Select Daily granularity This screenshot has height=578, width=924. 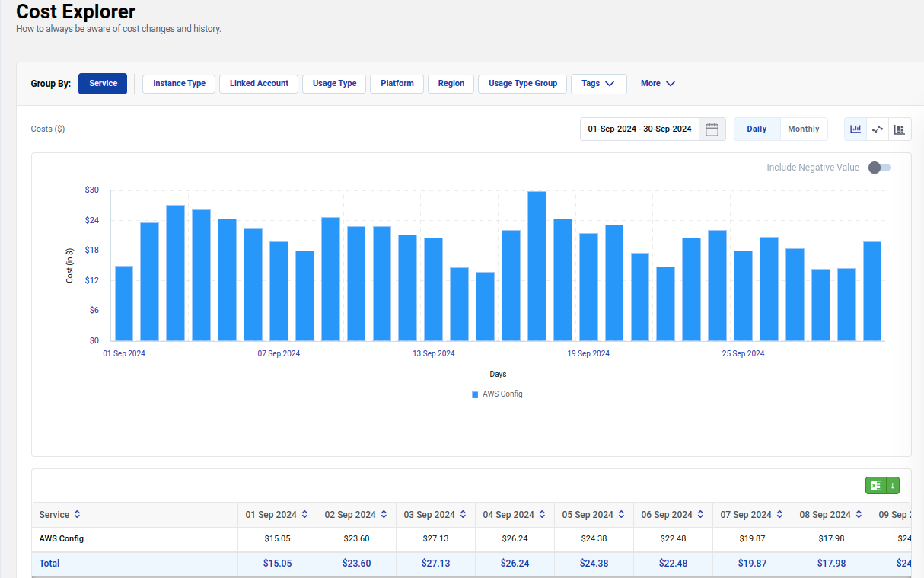click(x=757, y=129)
